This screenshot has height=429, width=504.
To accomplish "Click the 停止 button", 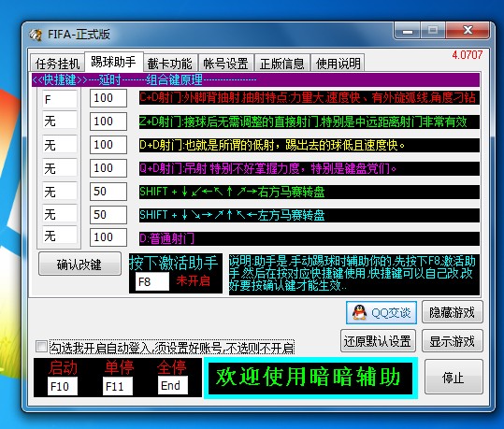I will (454, 378).
